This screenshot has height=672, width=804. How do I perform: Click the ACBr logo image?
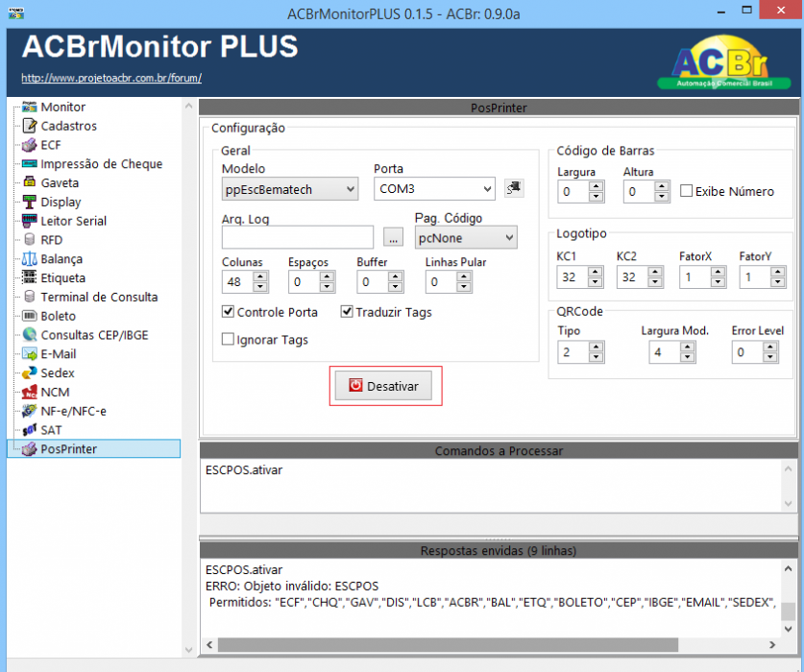click(723, 62)
